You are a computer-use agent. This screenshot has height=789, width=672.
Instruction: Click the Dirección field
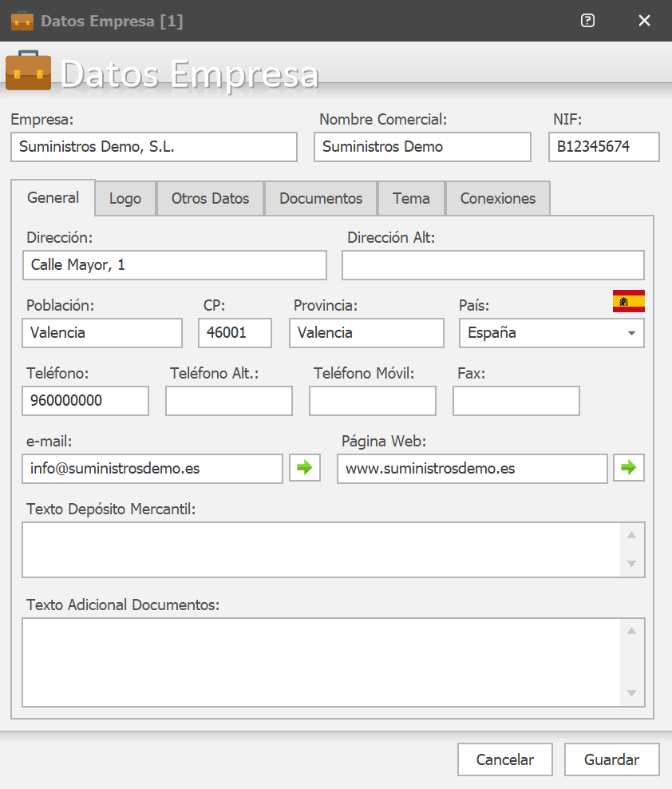pyautogui.click(x=175, y=265)
